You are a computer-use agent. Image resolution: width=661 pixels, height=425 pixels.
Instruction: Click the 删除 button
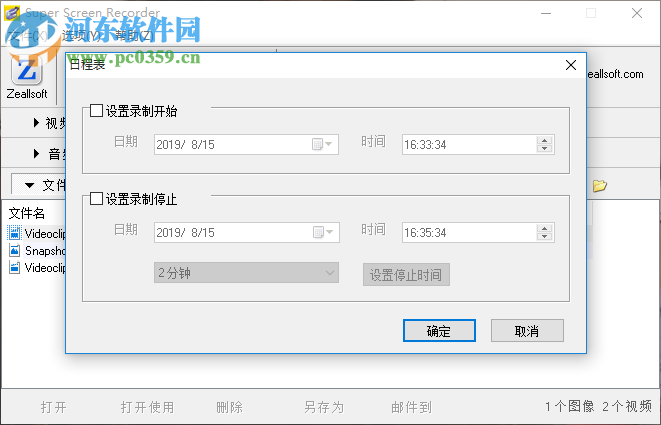pos(230,407)
